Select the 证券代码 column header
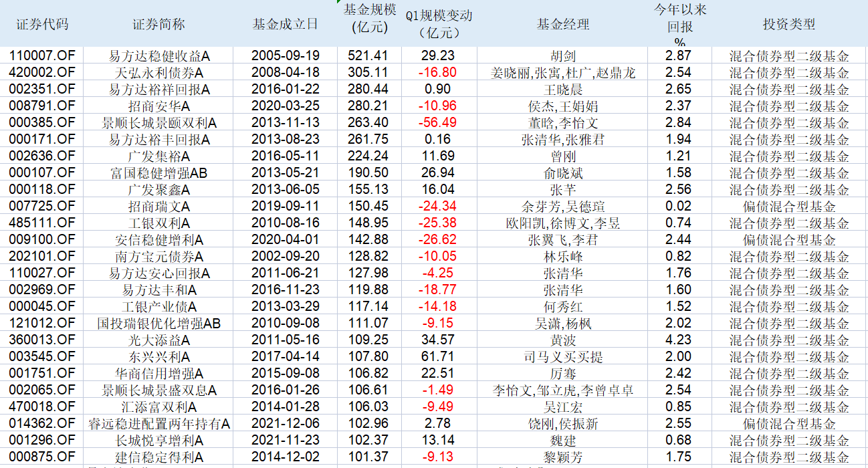 pyautogui.click(x=41, y=24)
